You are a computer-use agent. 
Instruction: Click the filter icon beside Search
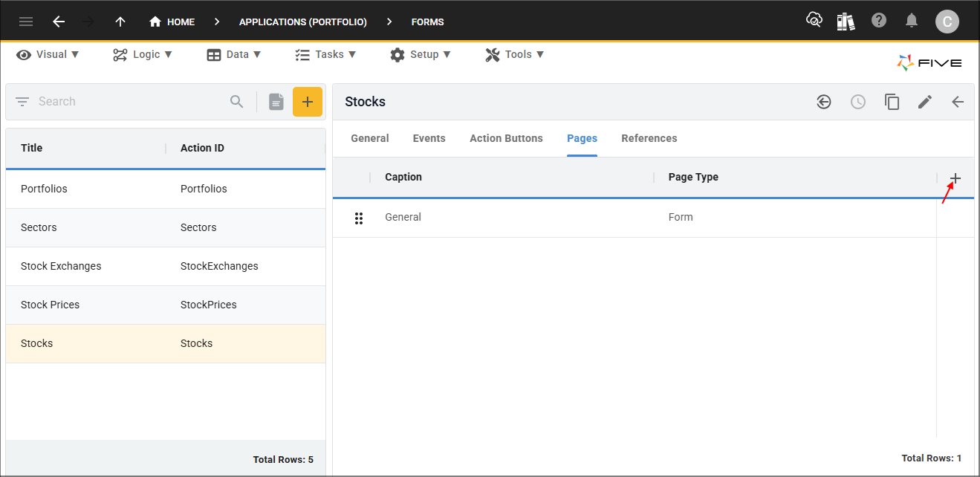click(x=22, y=102)
